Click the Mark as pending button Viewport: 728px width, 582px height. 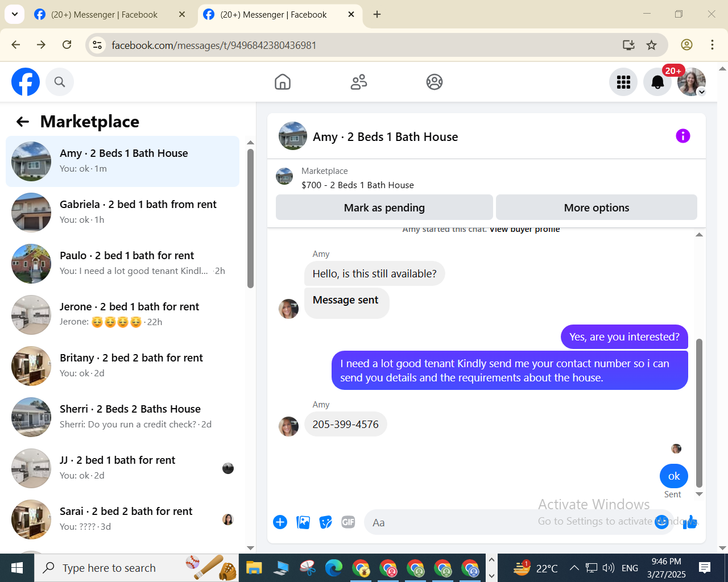click(x=384, y=207)
